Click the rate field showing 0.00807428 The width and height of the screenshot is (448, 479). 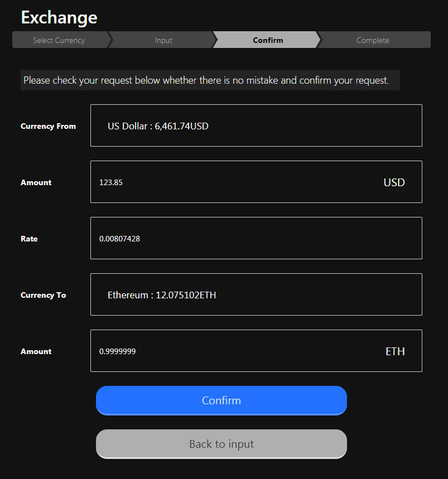(x=256, y=239)
